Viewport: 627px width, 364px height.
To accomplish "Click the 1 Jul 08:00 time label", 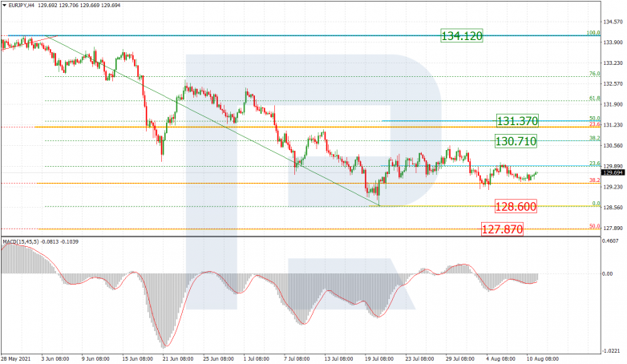I will (x=257, y=359).
